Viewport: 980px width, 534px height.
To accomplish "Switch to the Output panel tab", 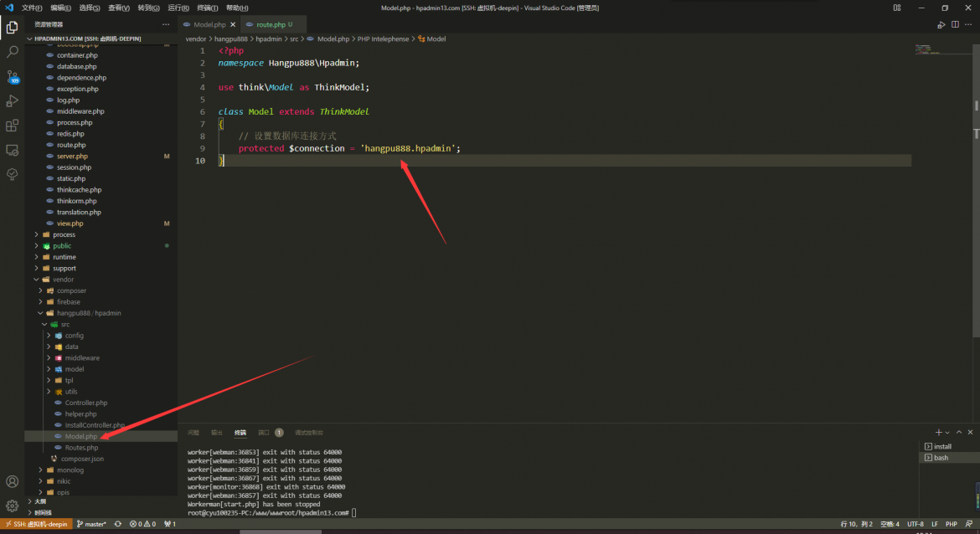I will (x=217, y=432).
